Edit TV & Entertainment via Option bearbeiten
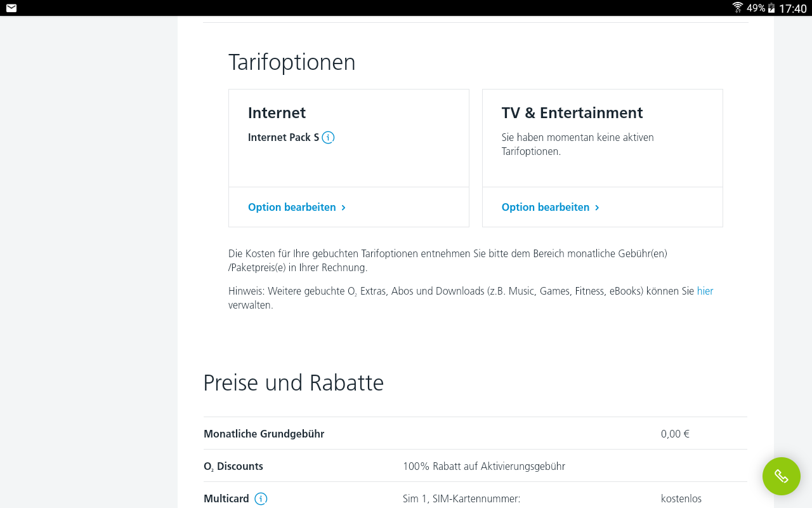Image resolution: width=812 pixels, height=508 pixels. pos(546,207)
